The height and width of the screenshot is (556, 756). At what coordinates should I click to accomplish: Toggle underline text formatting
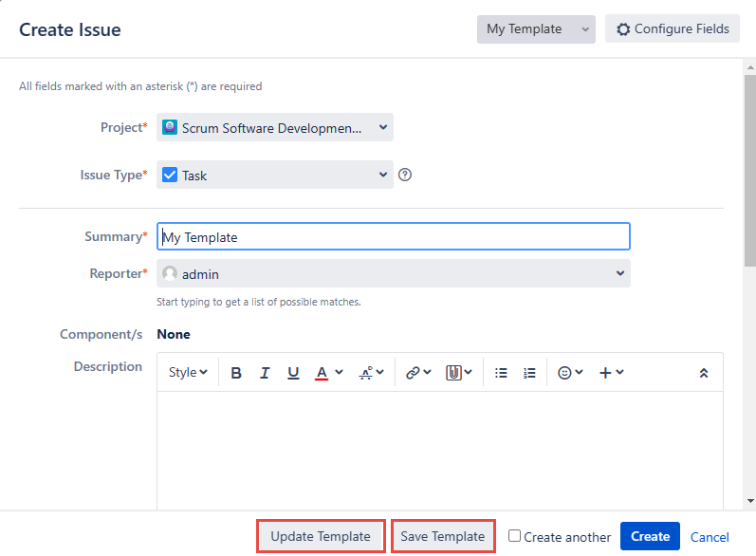[x=293, y=373]
